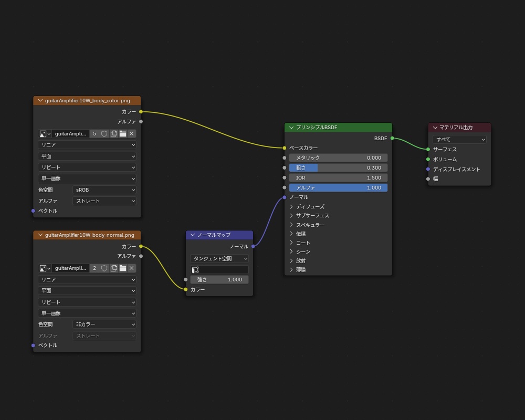
Task: Open 平面 dropdown in body_color node
Action: tap(87, 156)
